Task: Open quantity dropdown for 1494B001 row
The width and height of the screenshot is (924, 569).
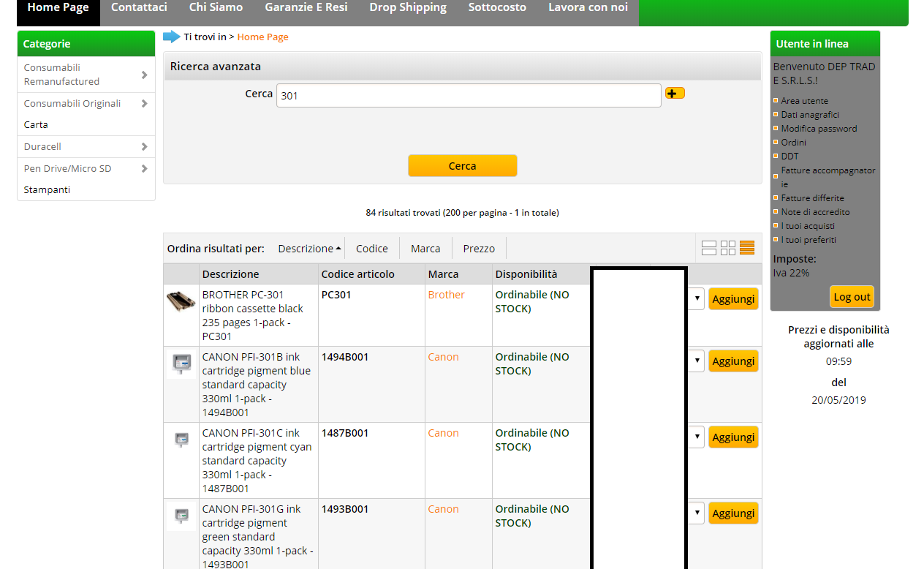Action: (x=697, y=361)
